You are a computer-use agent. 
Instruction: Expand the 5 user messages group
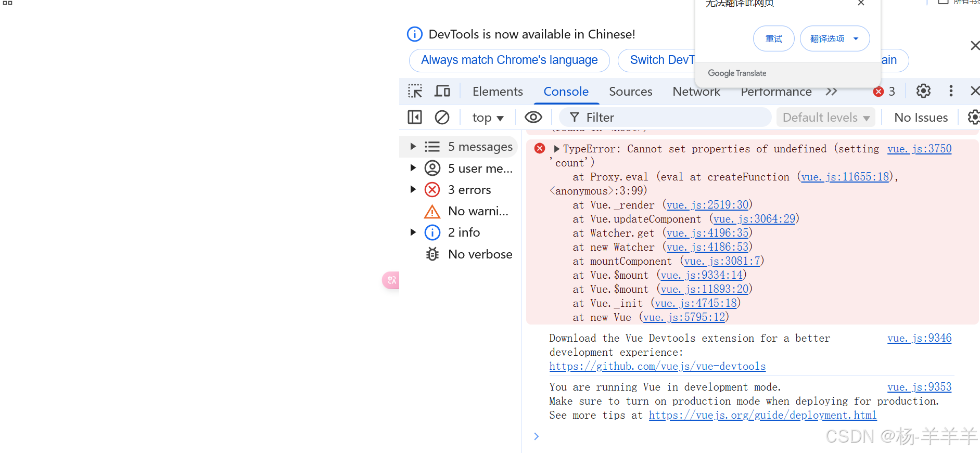tap(413, 168)
